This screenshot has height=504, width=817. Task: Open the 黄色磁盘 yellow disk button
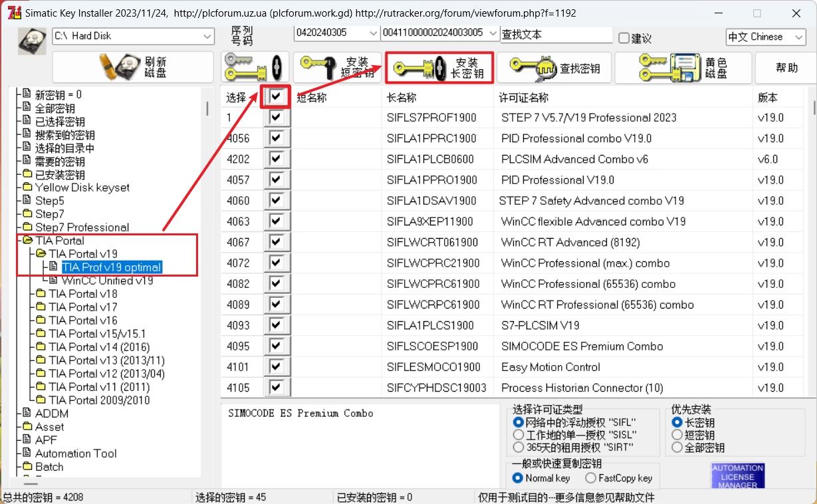(683, 67)
